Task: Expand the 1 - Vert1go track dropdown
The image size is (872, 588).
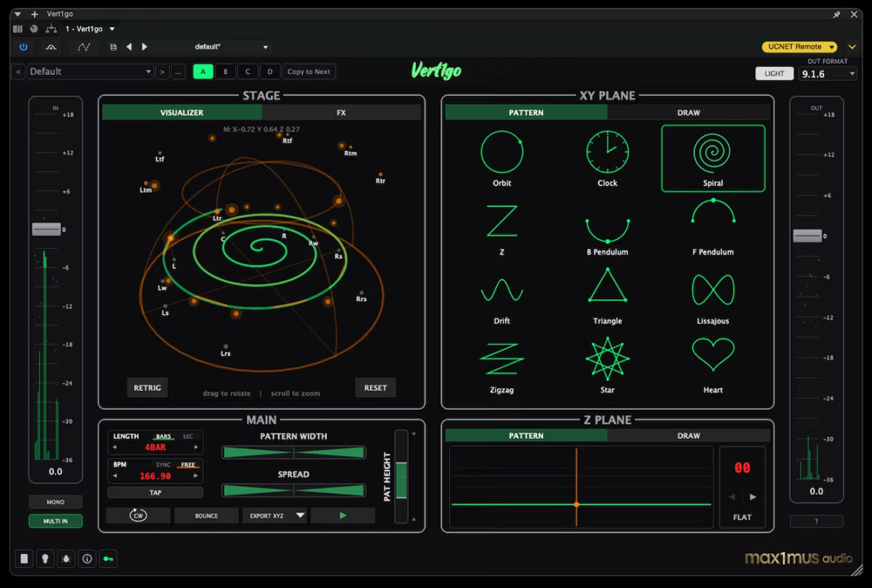Action: [112, 29]
